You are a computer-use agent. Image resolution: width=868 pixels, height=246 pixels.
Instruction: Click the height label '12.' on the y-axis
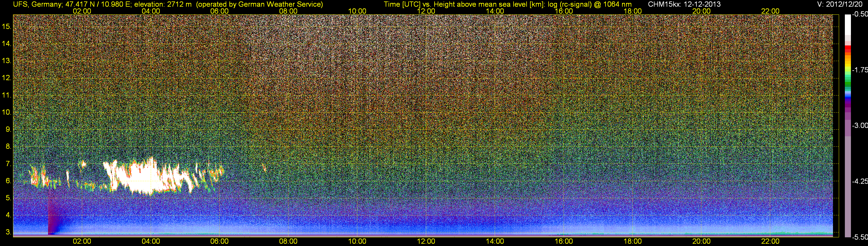[7, 78]
